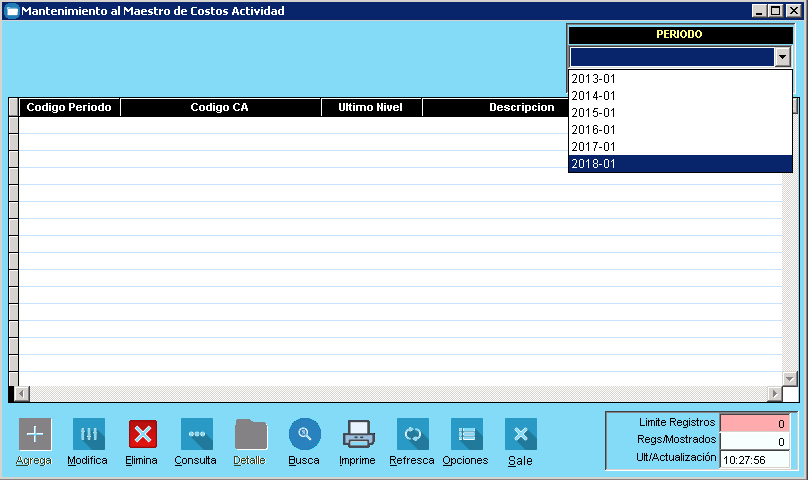
Task: Click the Busca search icon
Action: pyautogui.click(x=304, y=434)
